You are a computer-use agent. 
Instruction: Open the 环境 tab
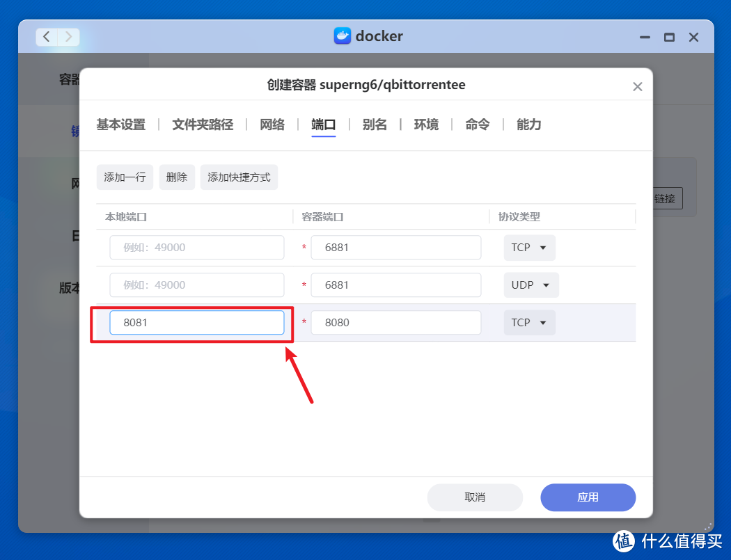coord(425,125)
